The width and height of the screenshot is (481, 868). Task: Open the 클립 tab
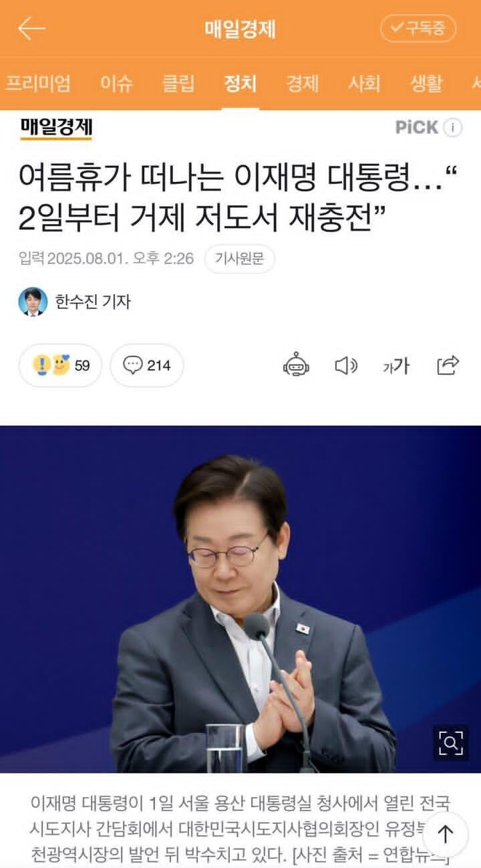tap(178, 84)
